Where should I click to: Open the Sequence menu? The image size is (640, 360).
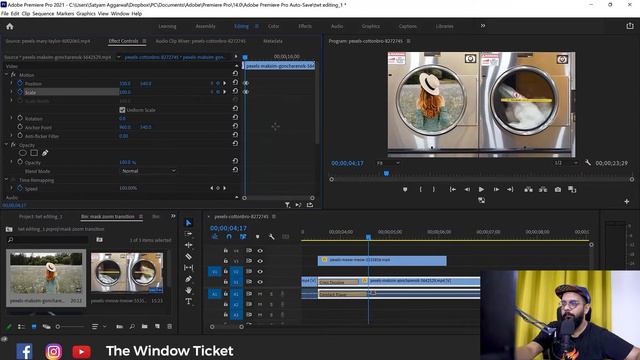pyautogui.click(x=43, y=13)
